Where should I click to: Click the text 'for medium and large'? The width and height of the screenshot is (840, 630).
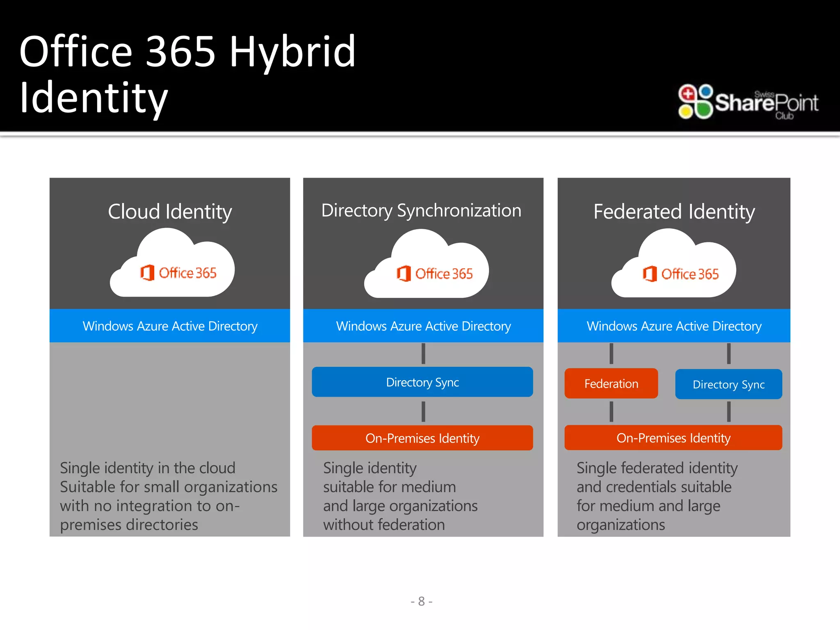pyautogui.click(x=648, y=506)
